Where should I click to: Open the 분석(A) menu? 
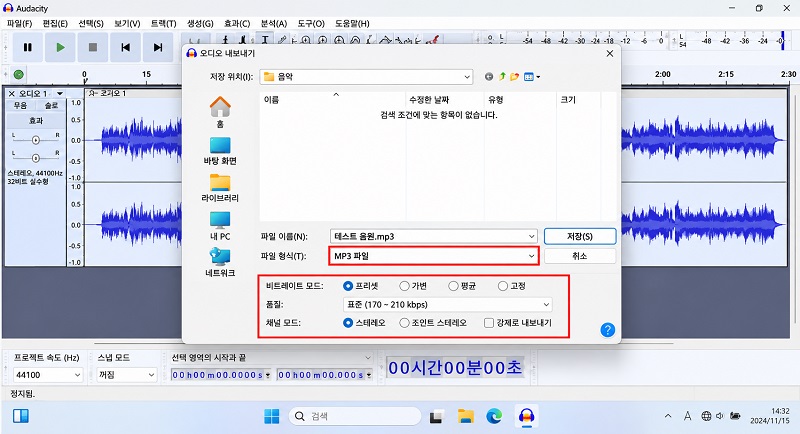(x=273, y=23)
